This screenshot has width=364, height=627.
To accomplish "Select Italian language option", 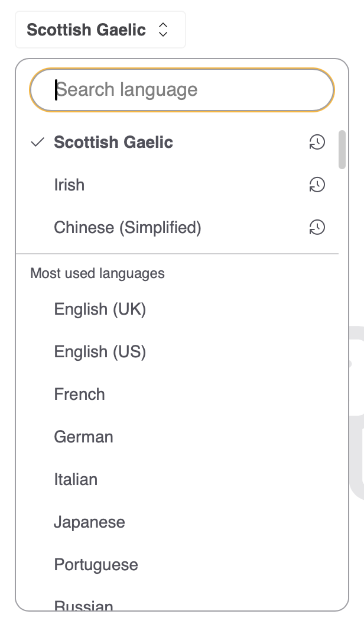I will (x=76, y=480).
